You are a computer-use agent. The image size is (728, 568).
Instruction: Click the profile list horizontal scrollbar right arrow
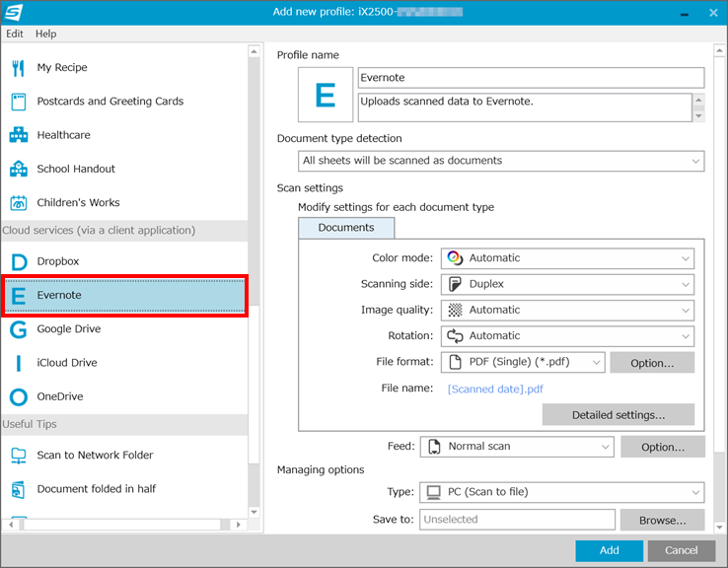point(238,525)
